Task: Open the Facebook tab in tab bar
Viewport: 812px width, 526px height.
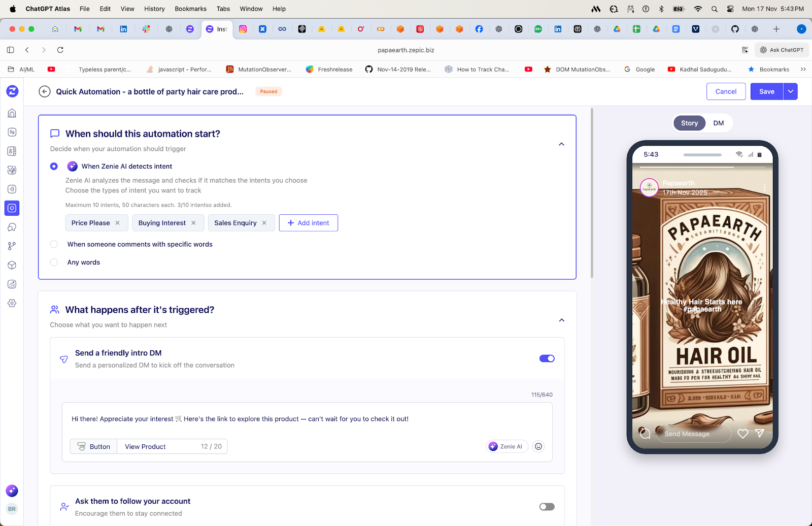Action: point(479,29)
